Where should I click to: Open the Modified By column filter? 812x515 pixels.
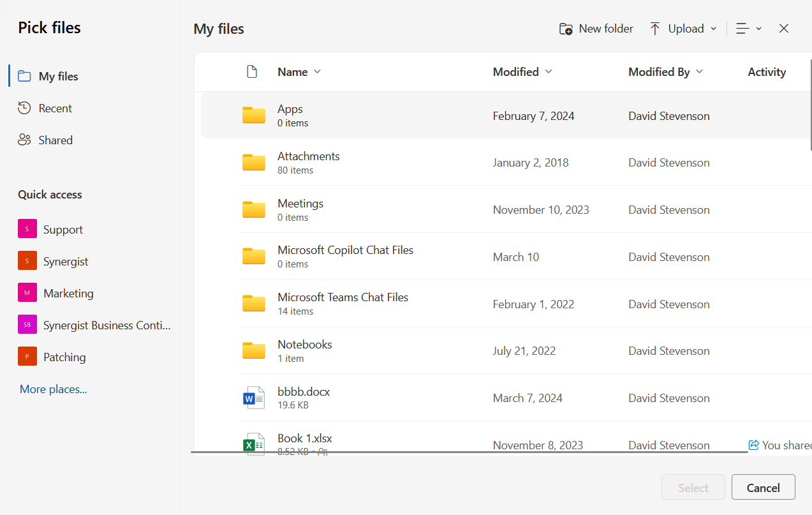pyautogui.click(x=665, y=71)
